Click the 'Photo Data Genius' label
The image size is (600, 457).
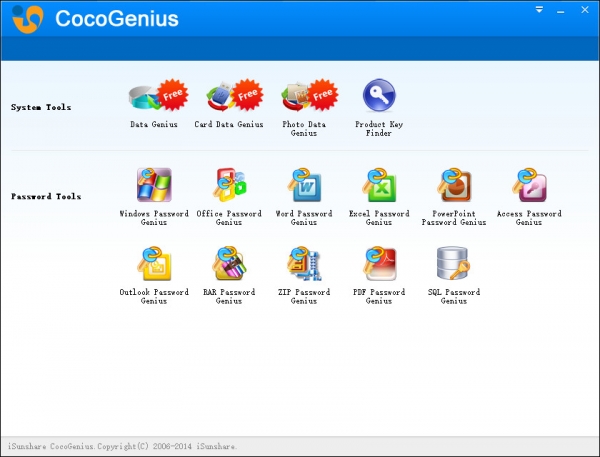click(x=304, y=129)
